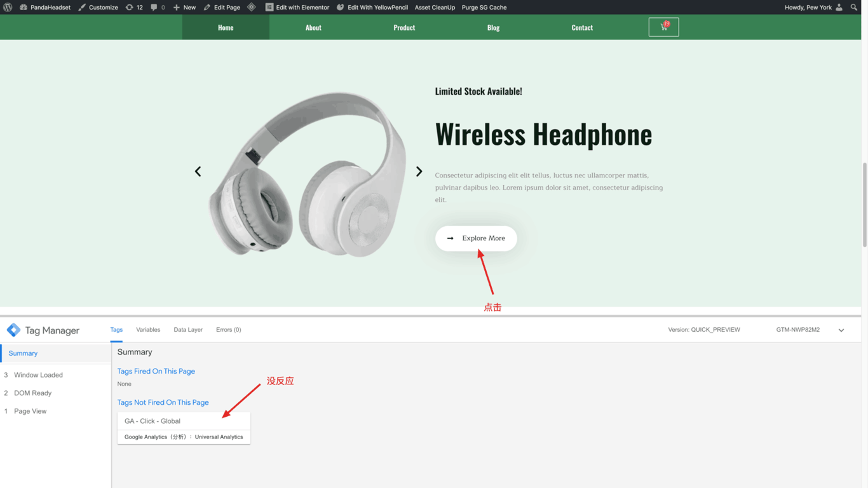Click the next slide arrow
This screenshot has width=868, height=488.
coord(419,172)
